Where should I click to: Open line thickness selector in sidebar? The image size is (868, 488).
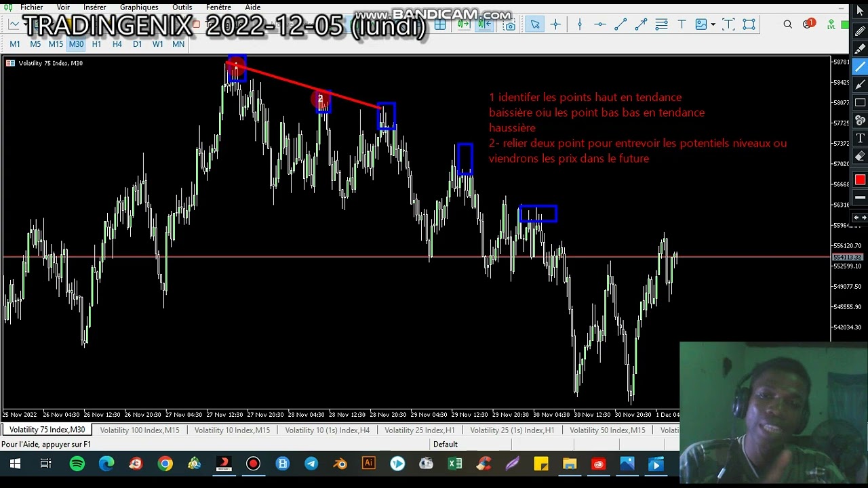[860, 197]
